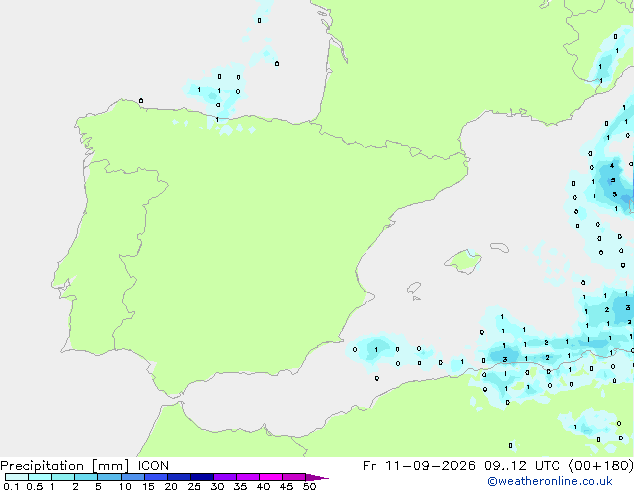Screen dimensions: 634x490
Task: Click the 10 mm blue legend swatch
Action: 133,477
